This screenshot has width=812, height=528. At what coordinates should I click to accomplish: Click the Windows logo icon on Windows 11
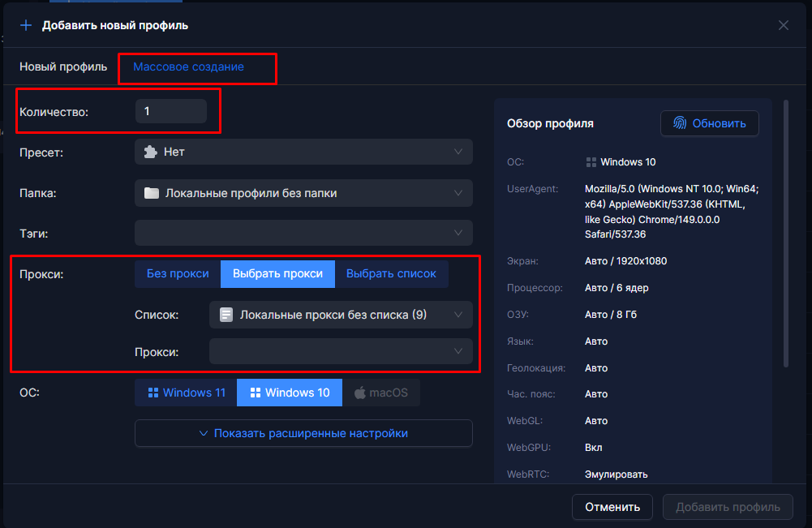pyautogui.click(x=153, y=393)
